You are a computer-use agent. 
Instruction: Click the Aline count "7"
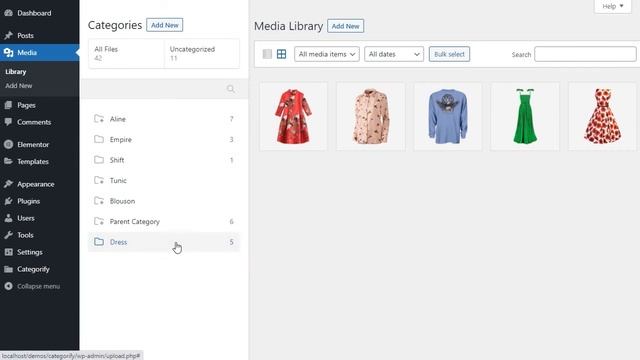(231, 119)
